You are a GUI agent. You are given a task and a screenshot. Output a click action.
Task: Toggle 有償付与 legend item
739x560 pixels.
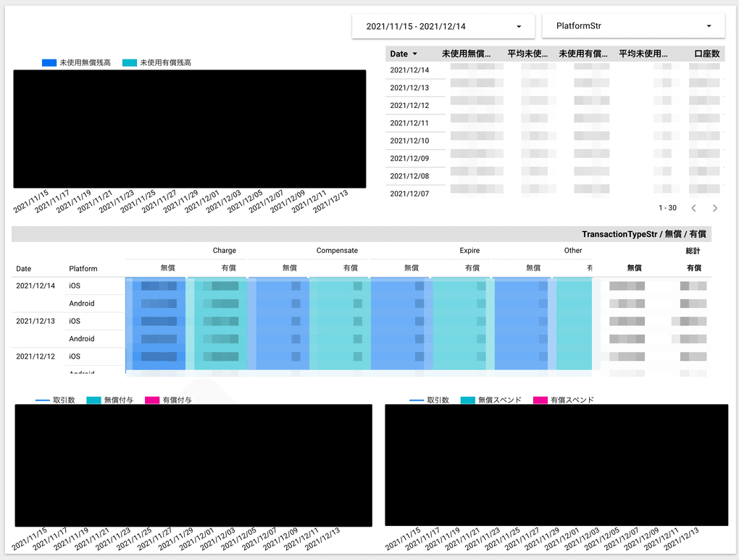(x=169, y=400)
